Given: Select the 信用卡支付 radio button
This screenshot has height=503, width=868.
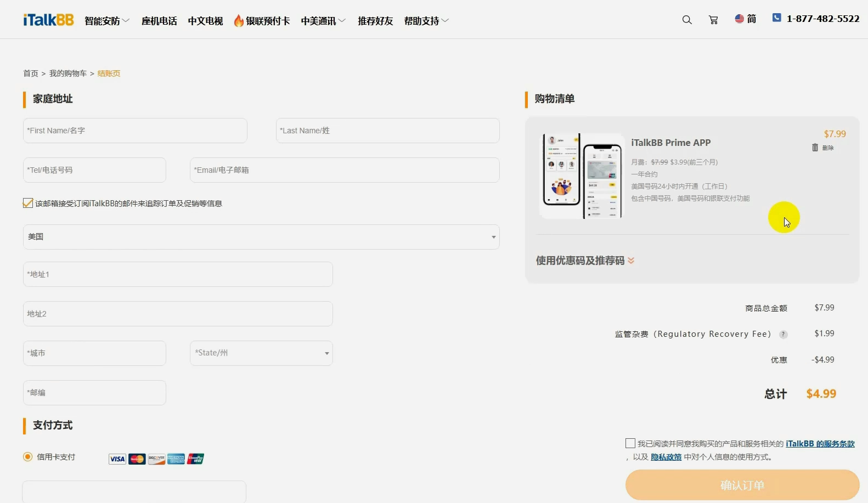Looking at the screenshot, I should click(28, 456).
